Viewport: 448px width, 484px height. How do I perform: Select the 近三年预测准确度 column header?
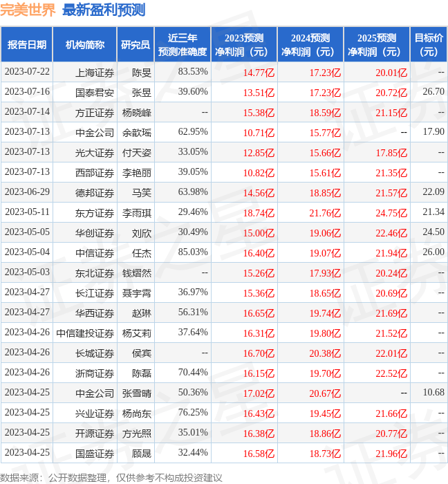pos(183,44)
